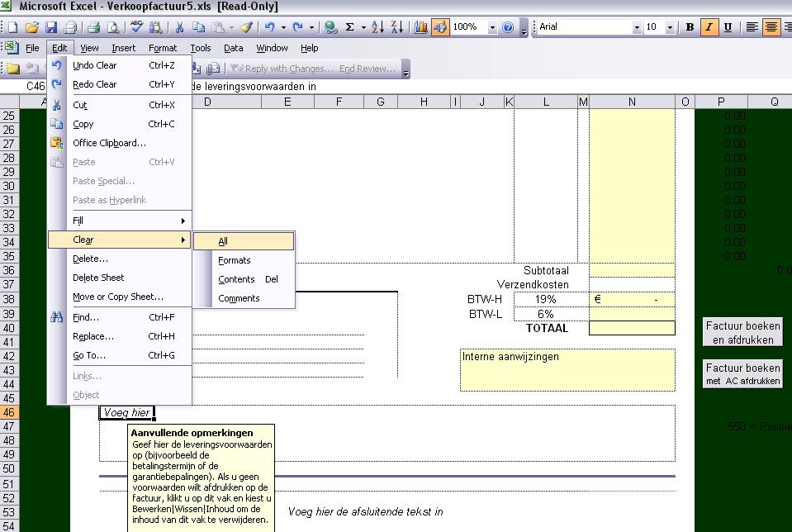The image size is (792, 532).
Task: Toggle Italic formatting off
Action: click(709, 27)
